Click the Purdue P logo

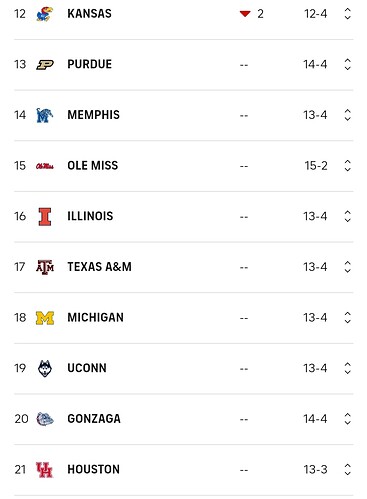coord(45,65)
